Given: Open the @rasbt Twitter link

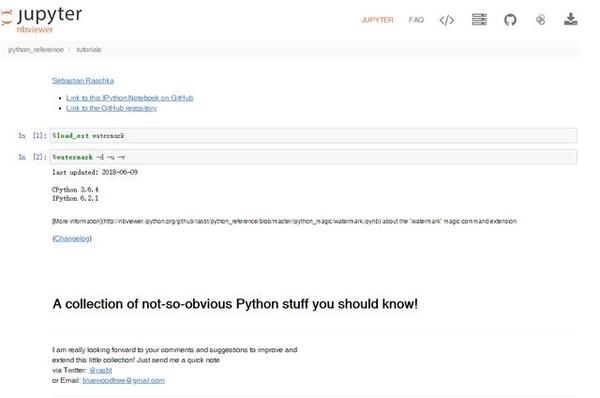Looking at the screenshot, I should pyautogui.click(x=100, y=370).
